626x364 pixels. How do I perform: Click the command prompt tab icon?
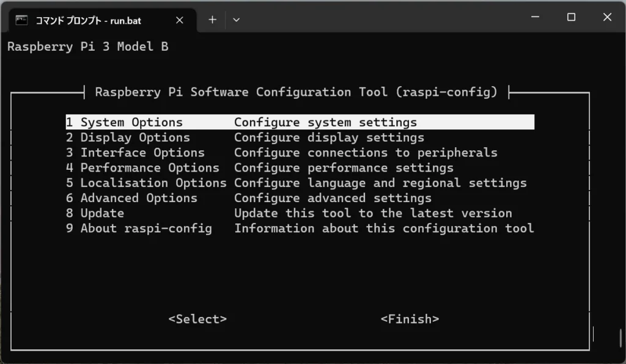21,20
